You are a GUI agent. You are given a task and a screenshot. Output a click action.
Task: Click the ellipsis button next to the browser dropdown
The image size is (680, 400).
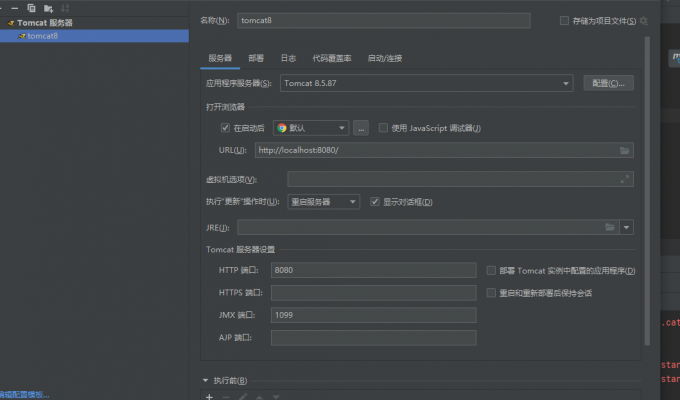(361, 128)
